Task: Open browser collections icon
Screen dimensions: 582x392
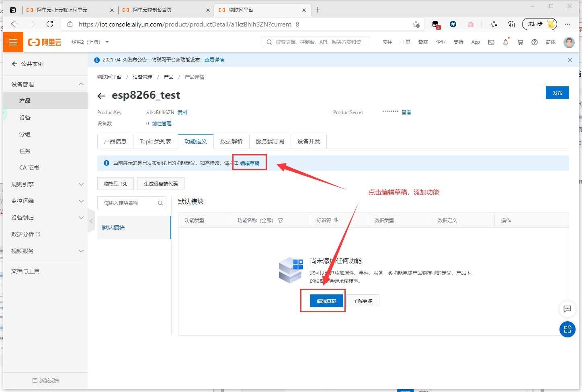Action: tap(512, 24)
